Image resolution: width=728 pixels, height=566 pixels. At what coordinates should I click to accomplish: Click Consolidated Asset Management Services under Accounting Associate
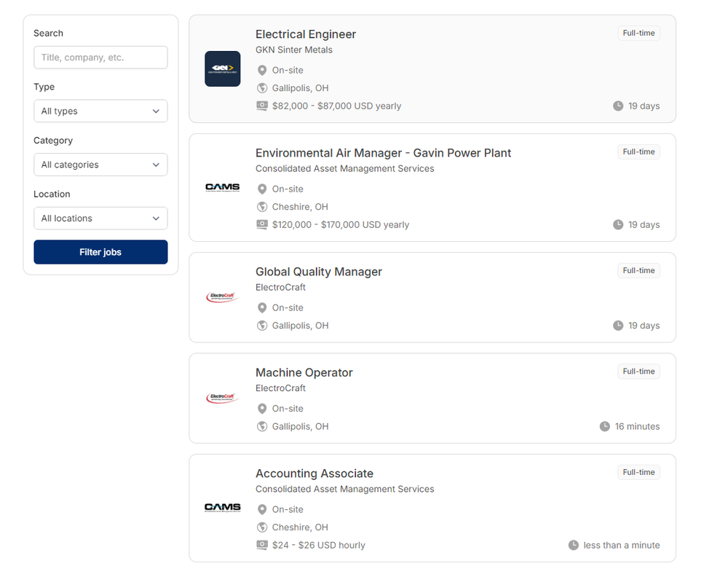pos(344,489)
